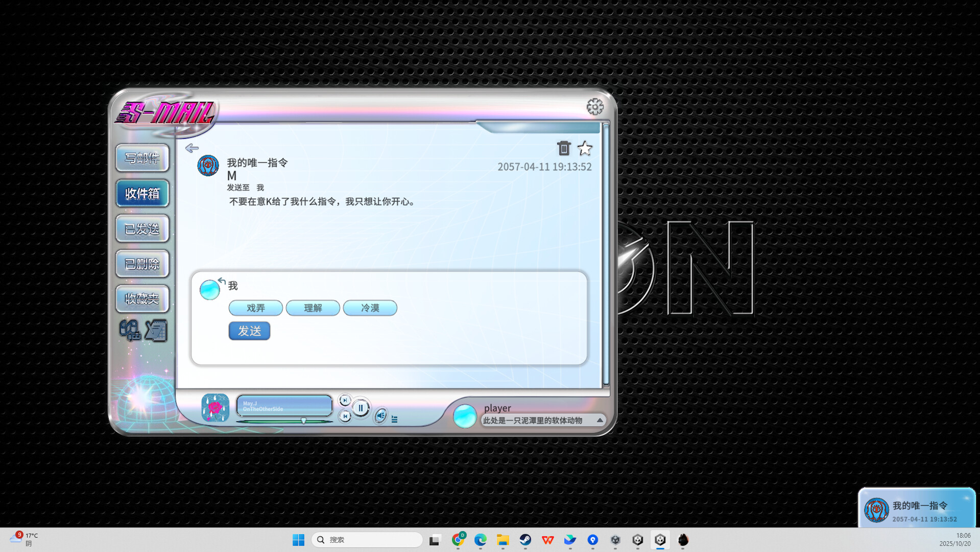Expand the player status dropdown arrow

pyautogui.click(x=601, y=420)
